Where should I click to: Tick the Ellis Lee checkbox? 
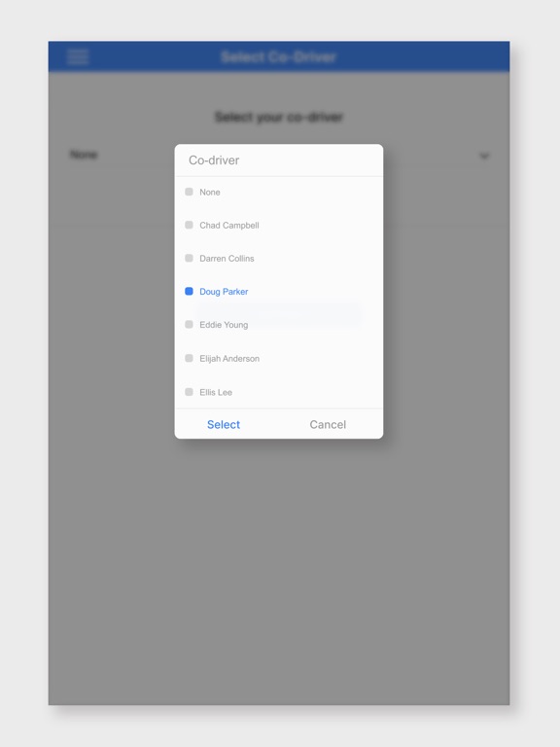(x=189, y=392)
